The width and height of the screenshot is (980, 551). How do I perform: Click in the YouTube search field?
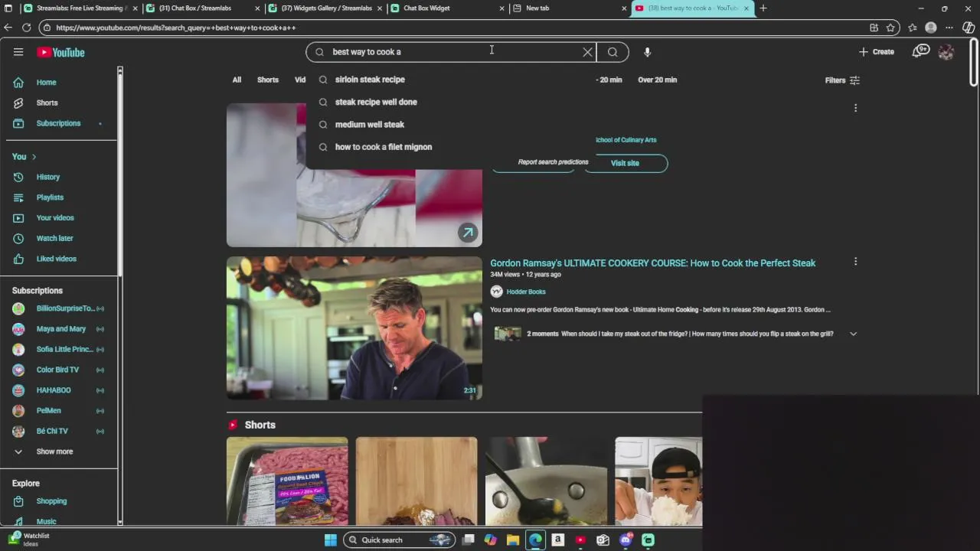[452, 52]
